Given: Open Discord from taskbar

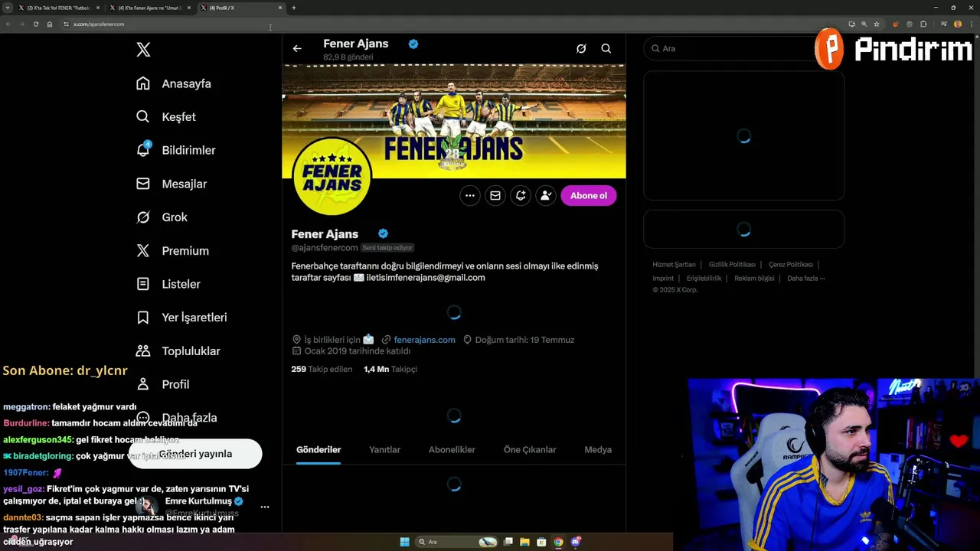Looking at the screenshot, I should 575,542.
